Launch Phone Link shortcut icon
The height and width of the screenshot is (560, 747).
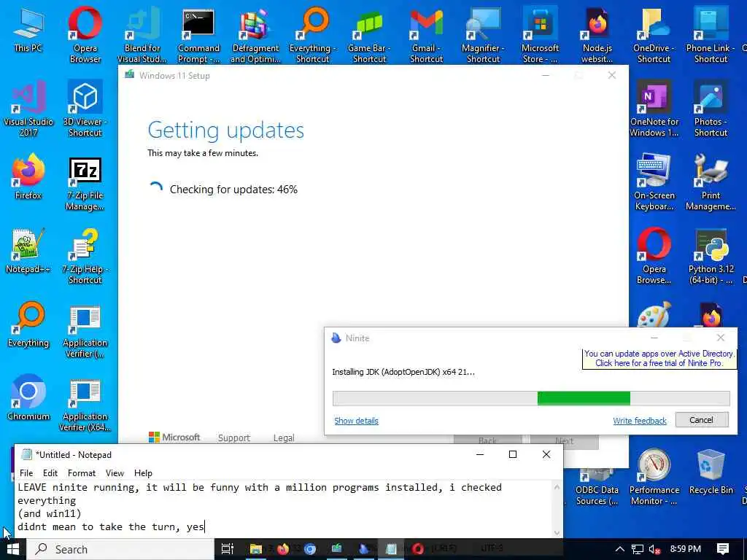pos(711,35)
